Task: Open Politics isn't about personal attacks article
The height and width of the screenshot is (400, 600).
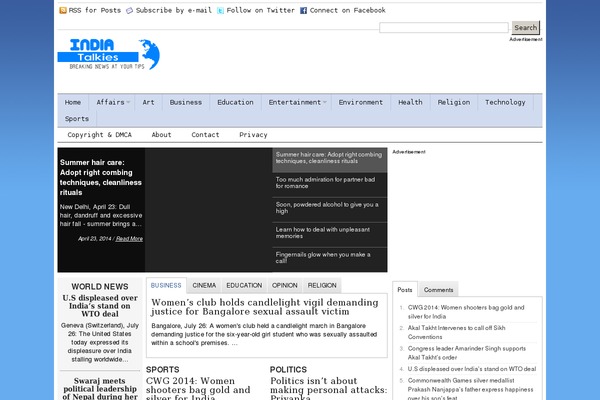Action: click(x=329, y=389)
